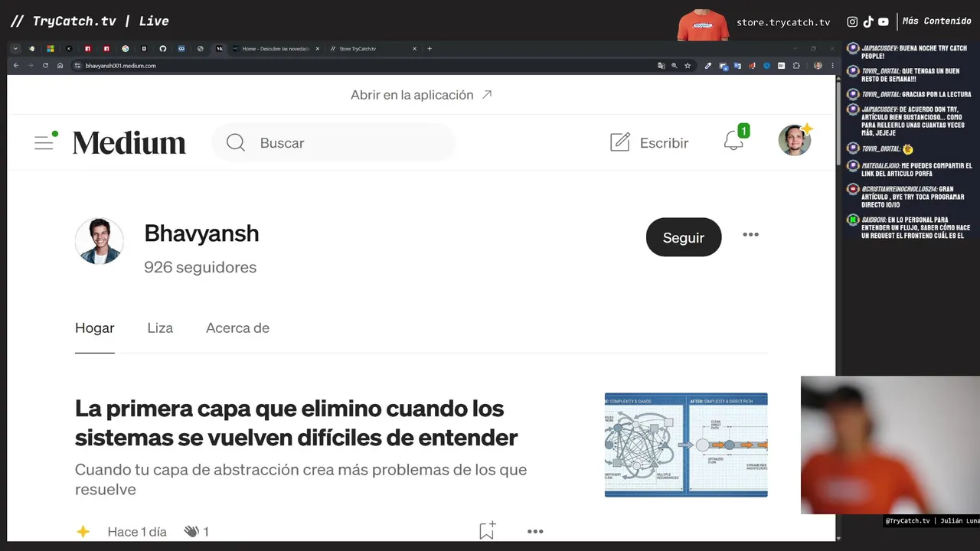Open the Medium hamburger menu
The width and height of the screenshot is (980, 551).
(x=44, y=142)
